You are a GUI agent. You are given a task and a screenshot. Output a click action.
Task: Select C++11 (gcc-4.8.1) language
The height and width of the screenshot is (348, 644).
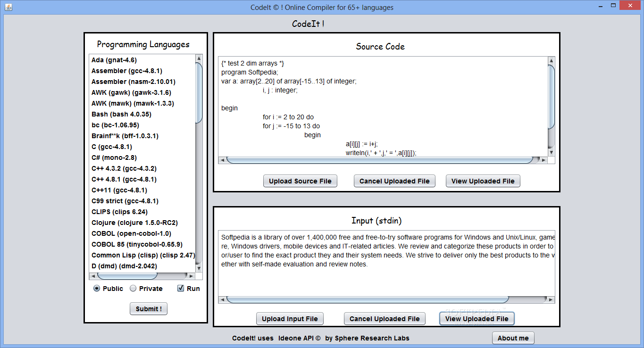[142, 190]
